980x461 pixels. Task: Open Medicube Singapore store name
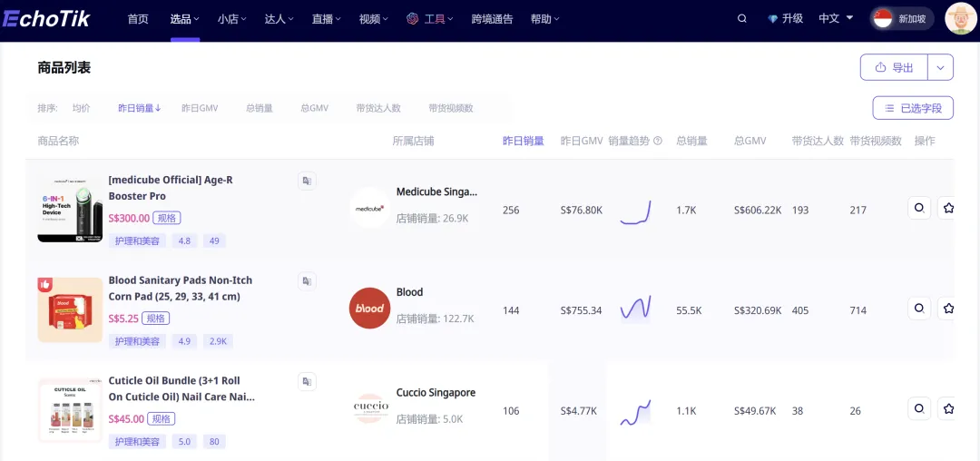coord(436,191)
